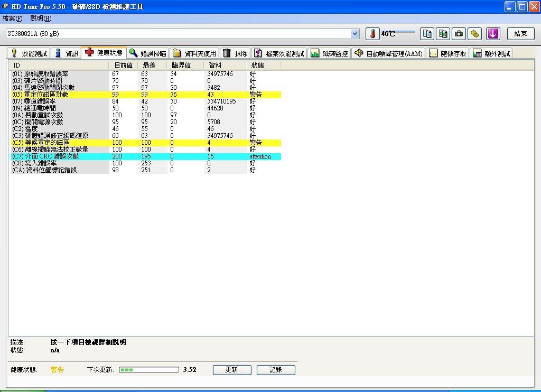Open the 資料夾使用 tab
The width and height of the screenshot is (541, 392).
coord(194,53)
